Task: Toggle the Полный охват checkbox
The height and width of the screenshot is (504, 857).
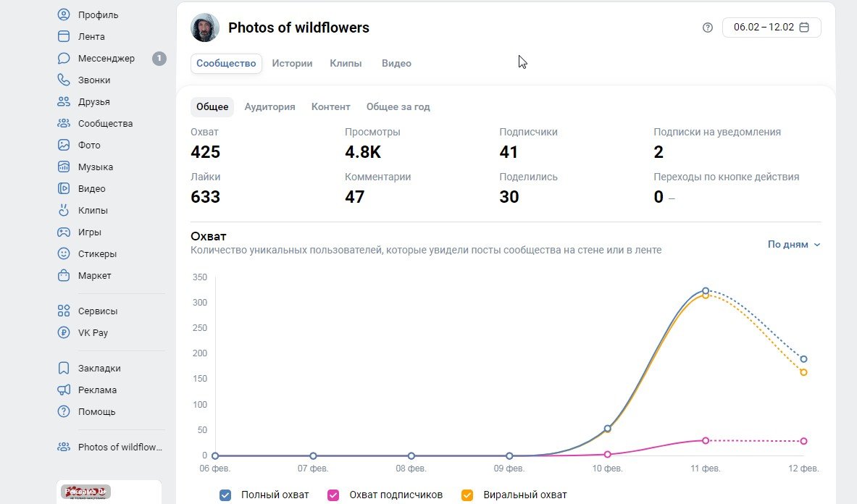Action: pyautogui.click(x=225, y=495)
